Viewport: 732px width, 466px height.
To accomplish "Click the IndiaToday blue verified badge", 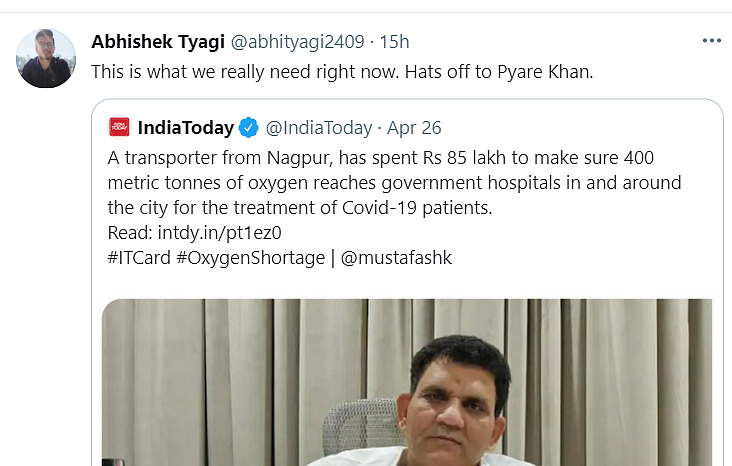I will pos(248,127).
